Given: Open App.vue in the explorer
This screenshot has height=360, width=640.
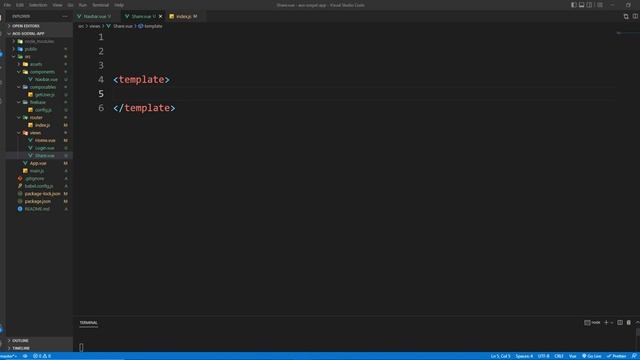Looking at the screenshot, I should click(39, 163).
